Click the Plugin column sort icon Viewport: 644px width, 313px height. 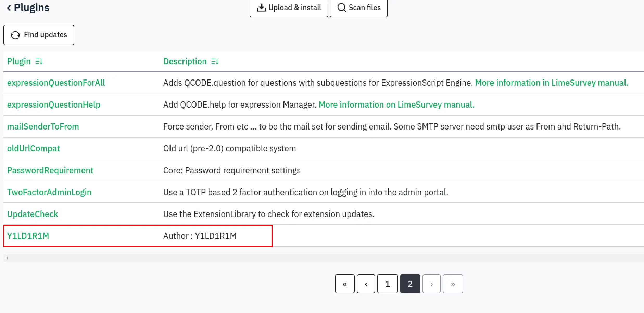(x=39, y=62)
